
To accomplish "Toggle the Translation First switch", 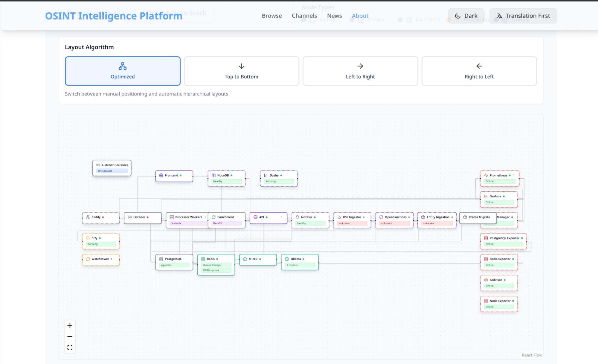I will [523, 16].
